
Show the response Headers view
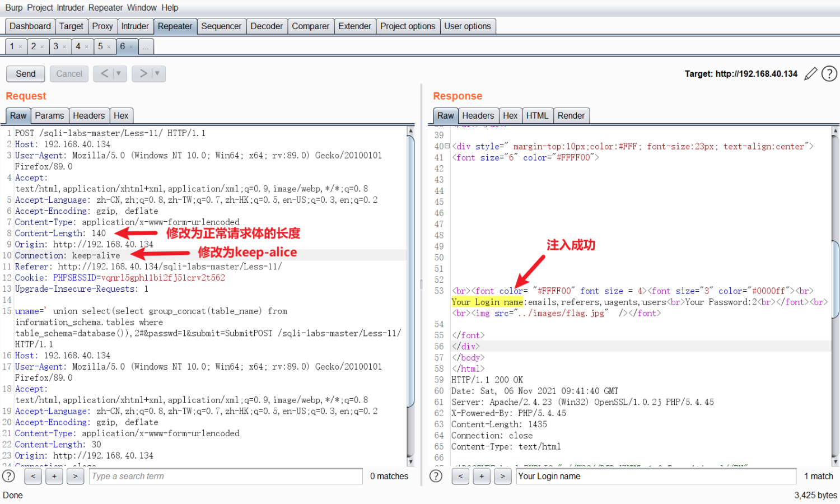[478, 116]
